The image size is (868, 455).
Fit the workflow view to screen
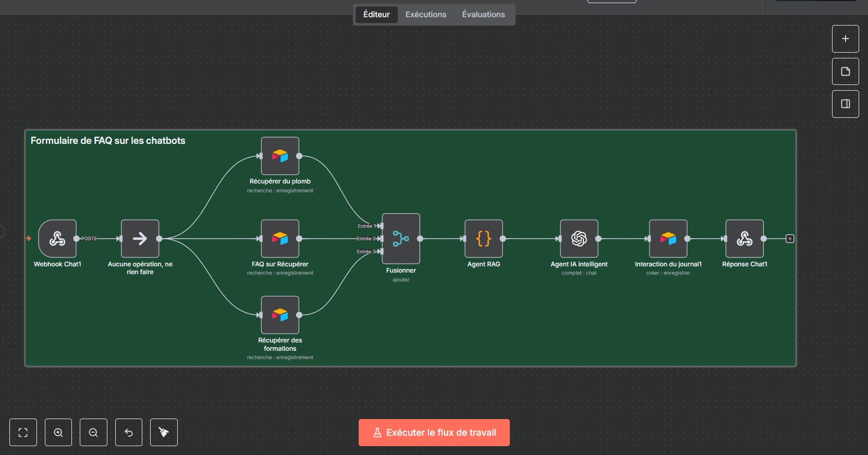tap(23, 433)
